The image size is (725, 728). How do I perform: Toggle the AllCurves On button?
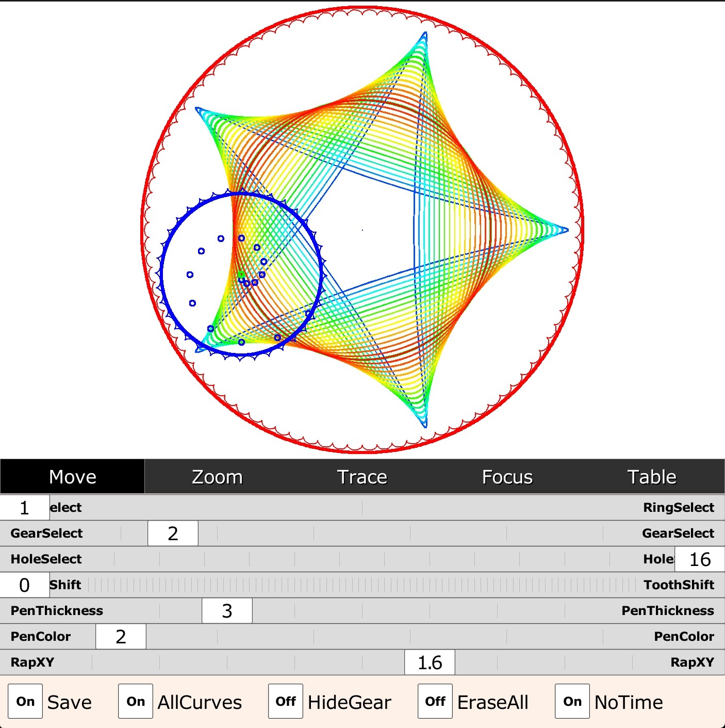point(136,701)
